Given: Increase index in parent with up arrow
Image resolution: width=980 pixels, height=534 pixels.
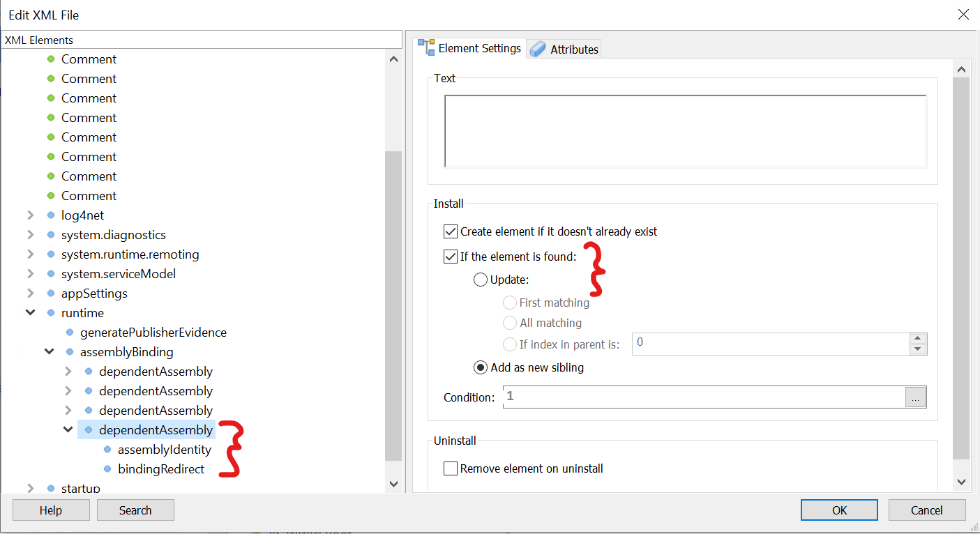Looking at the screenshot, I should (918, 338).
